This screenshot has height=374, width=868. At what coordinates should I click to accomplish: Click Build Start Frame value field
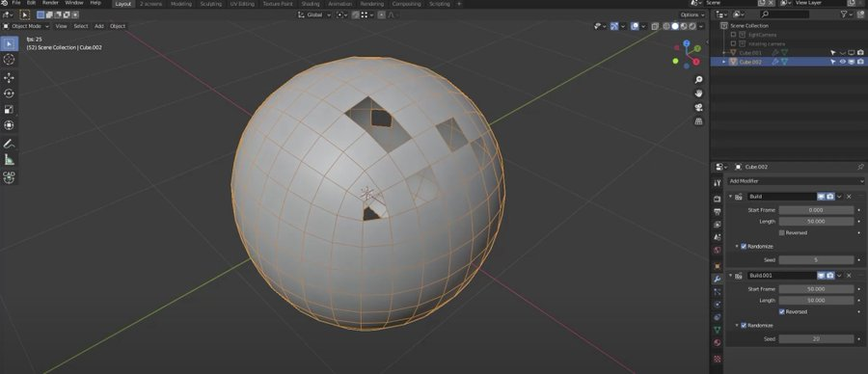816,210
